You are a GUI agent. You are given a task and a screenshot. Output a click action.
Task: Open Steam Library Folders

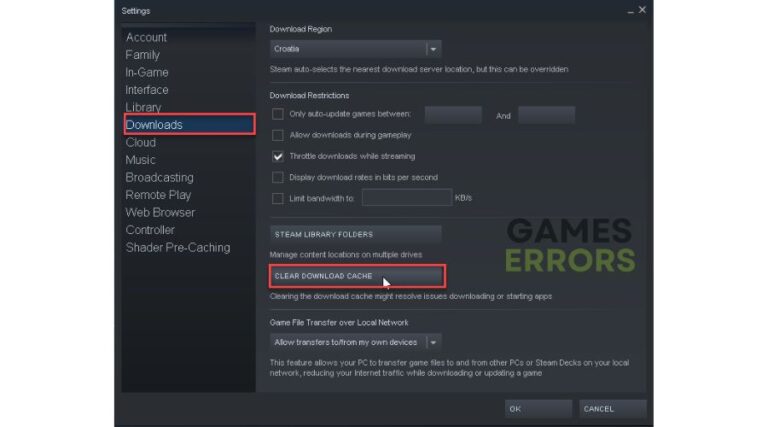click(356, 235)
